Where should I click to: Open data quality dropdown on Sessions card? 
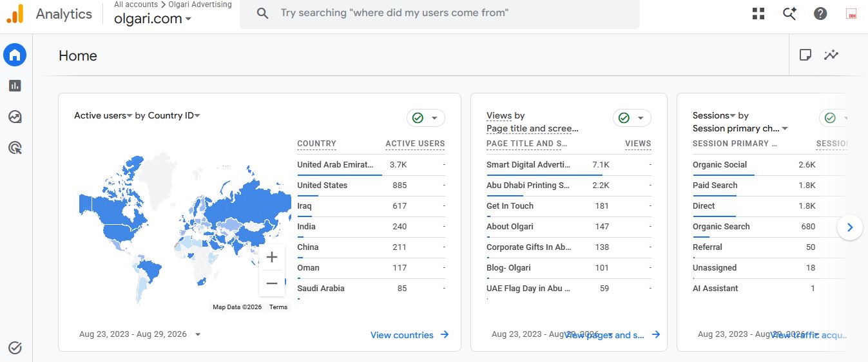coord(833,118)
